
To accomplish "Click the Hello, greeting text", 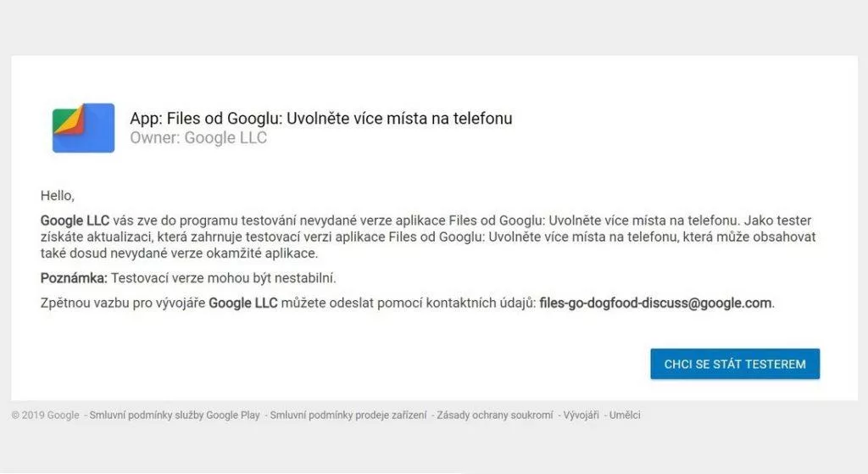I will [57, 196].
